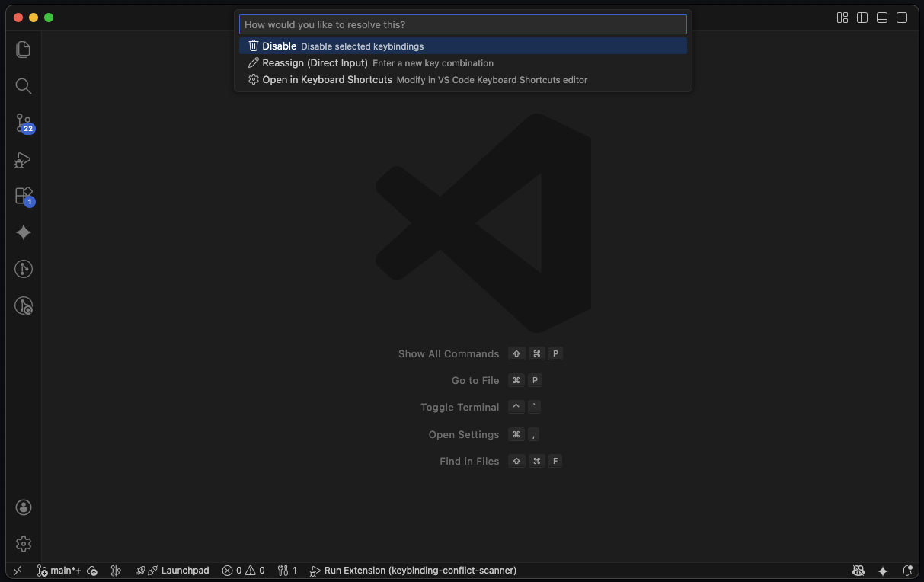This screenshot has width=924, height=582.
Task: Click Run Extension (keybinding-conflict-scanner) in status bar
Action: 413,571
